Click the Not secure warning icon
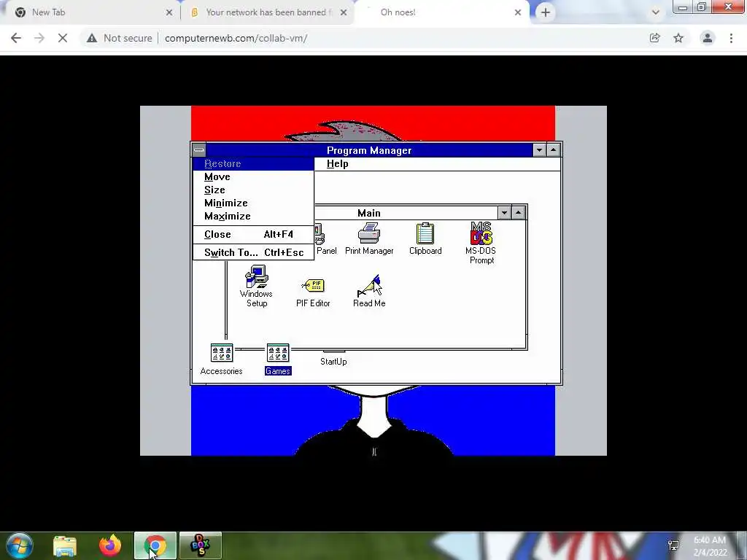 point(92,38)
